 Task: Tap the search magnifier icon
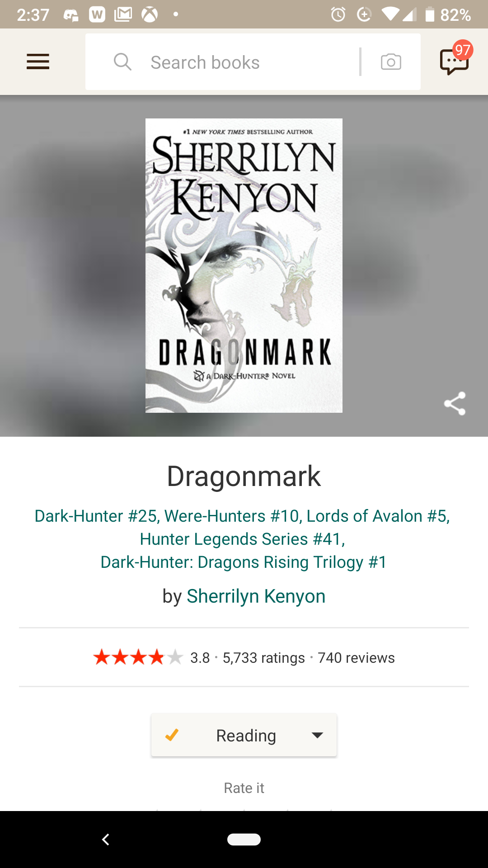pyautogui.click(x=122, y=61)
